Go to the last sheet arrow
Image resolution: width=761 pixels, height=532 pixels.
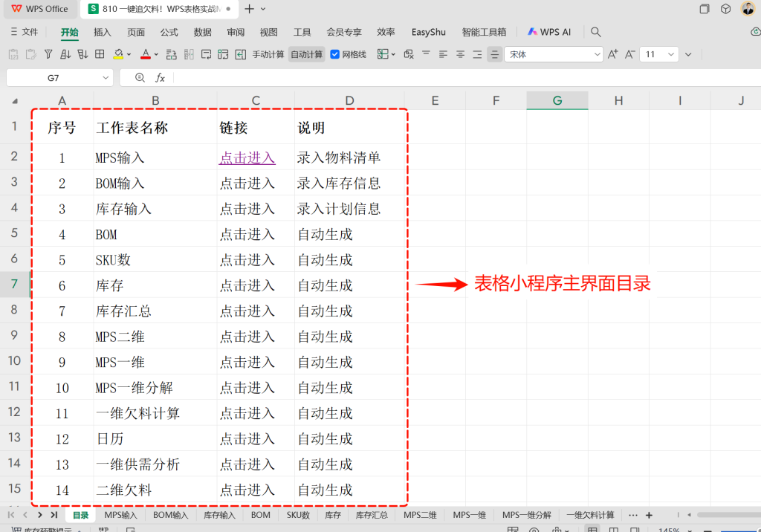54,515
